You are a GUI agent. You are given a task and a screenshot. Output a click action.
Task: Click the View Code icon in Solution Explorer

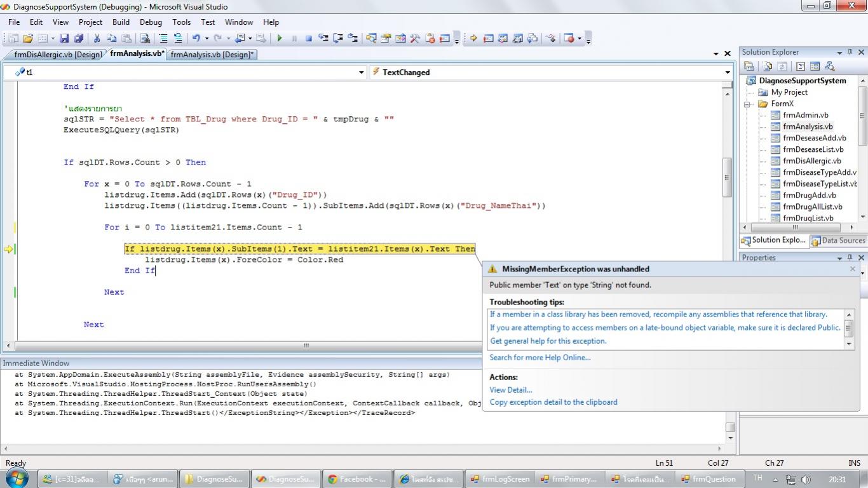[x=801, y=66]
